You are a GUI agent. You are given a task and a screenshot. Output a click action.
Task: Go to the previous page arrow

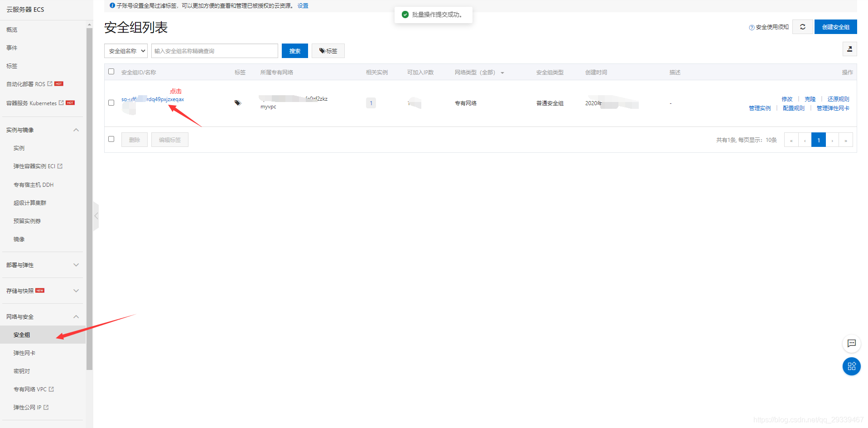point(805,140)
